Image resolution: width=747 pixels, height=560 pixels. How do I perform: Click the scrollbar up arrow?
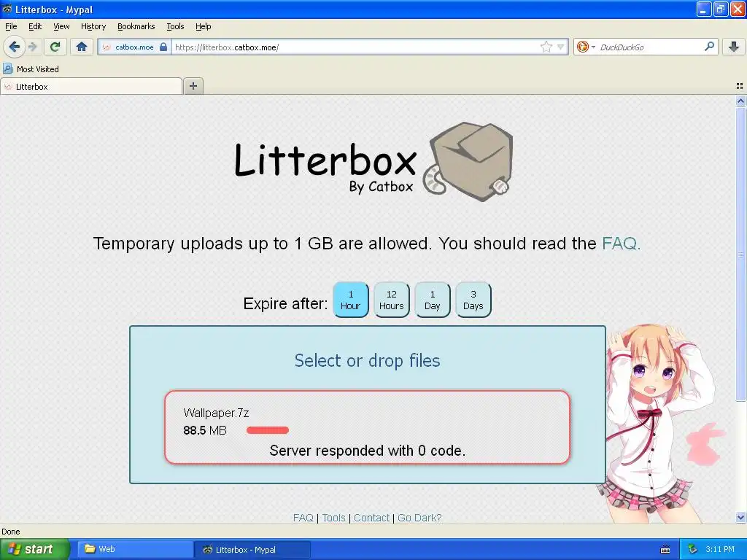(x=740, y=101)
